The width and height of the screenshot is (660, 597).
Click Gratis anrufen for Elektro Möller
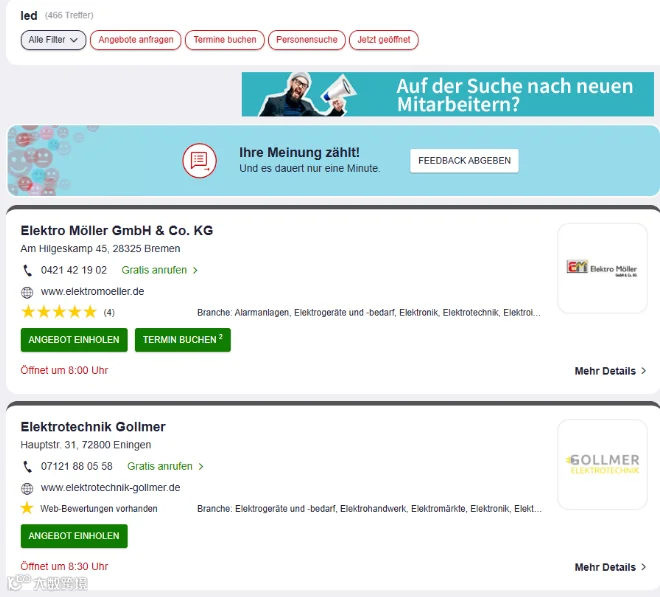[x=160, y=270]
